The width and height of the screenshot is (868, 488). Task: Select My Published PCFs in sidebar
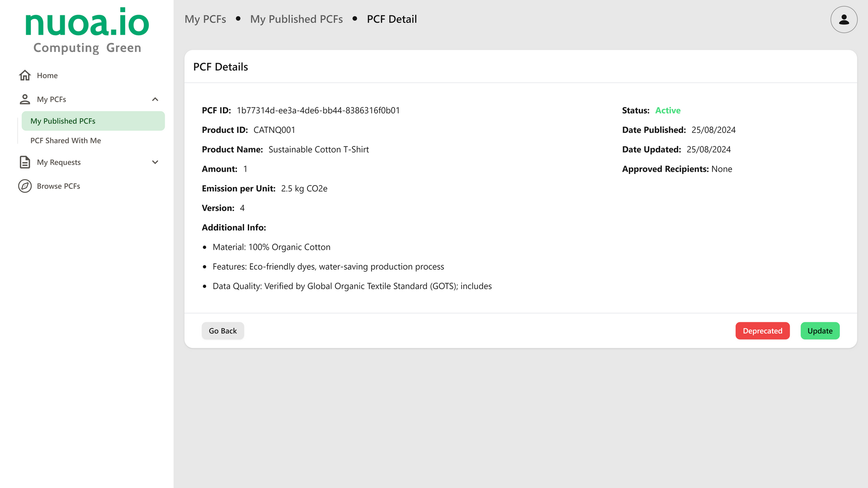coord(63,121)
